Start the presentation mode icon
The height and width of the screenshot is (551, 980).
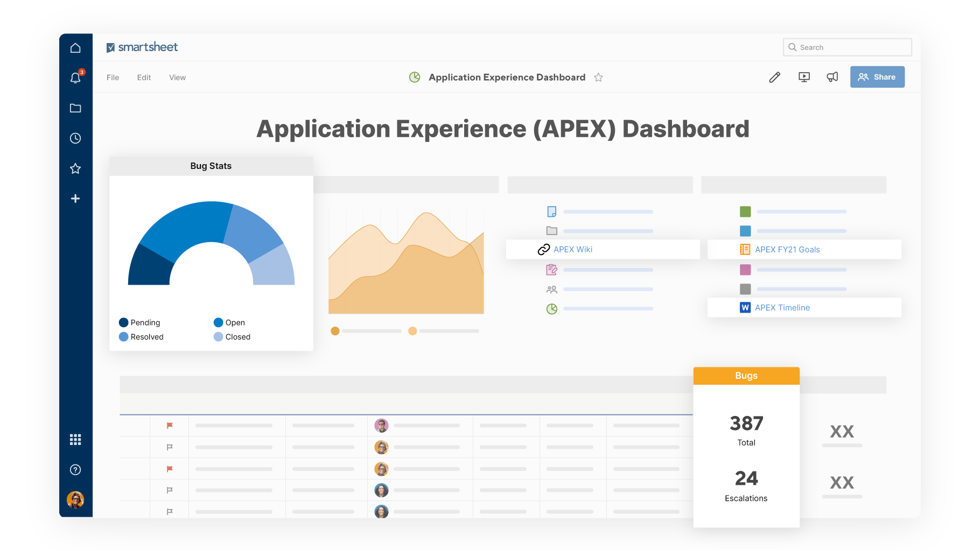pyautogui.click(x=804, y=77)
